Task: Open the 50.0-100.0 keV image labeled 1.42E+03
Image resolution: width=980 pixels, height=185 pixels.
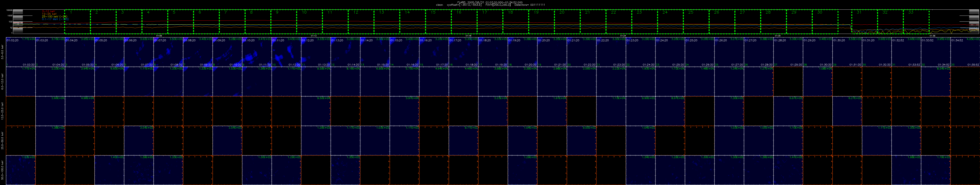Action: 110,170
